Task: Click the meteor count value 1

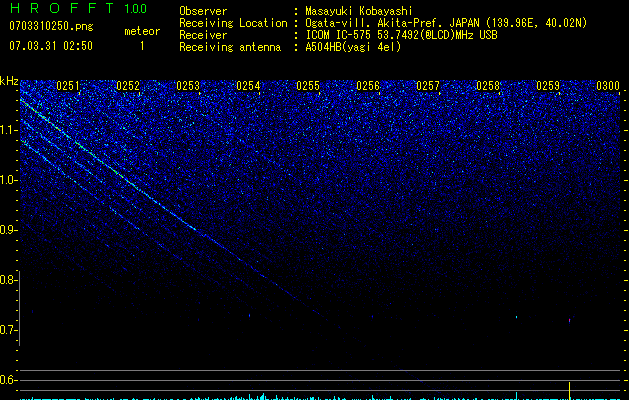Action: point(142,46)
